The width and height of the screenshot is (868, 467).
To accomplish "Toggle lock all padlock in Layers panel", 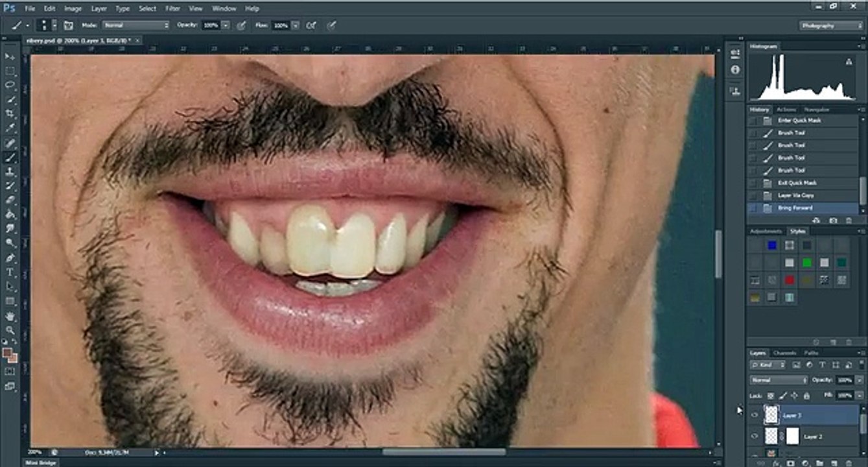I will (x=806, y=395).
